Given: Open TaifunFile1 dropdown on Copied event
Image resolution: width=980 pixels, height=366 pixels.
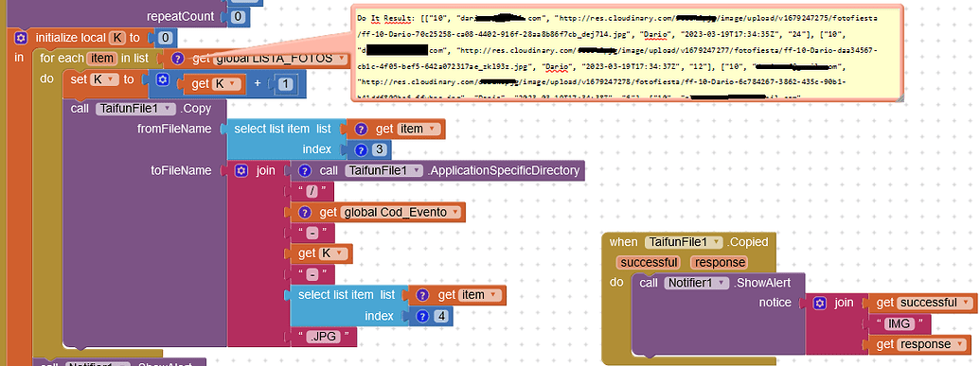Looking at the screenshot, I should pos(683,242).
